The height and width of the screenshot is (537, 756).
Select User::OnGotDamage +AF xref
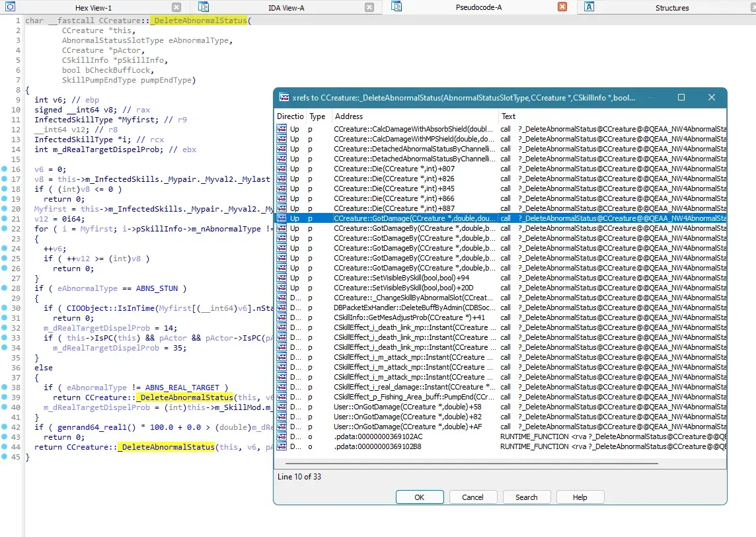[x=500, y=427]
